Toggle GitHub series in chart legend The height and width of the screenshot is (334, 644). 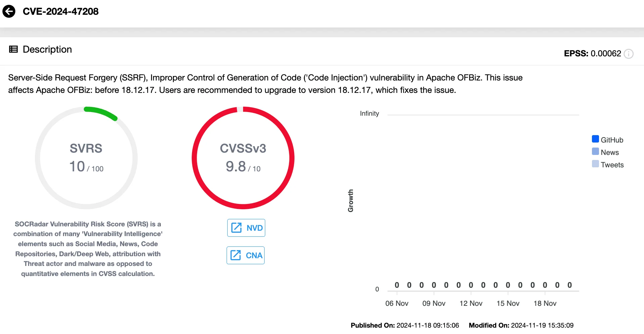[x=595, y=139]
